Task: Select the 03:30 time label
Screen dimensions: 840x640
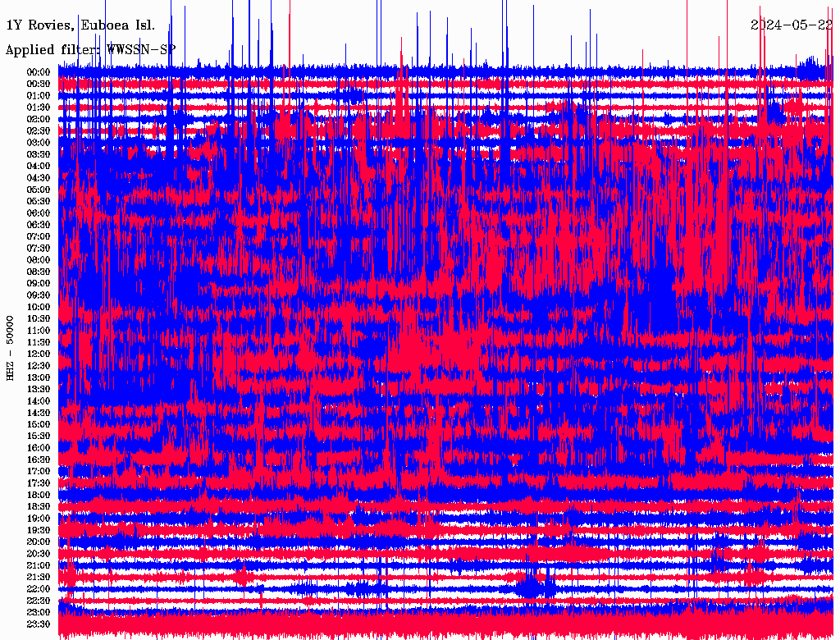Action: (x=39, y=155)
